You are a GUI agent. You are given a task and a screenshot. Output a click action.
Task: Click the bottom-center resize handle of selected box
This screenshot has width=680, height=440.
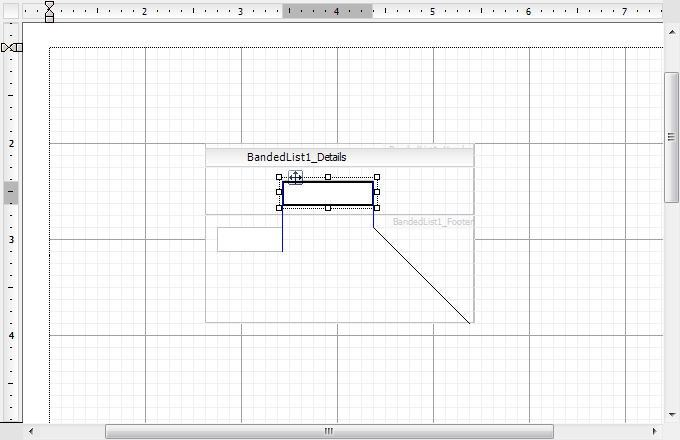(x=328, y=208)
